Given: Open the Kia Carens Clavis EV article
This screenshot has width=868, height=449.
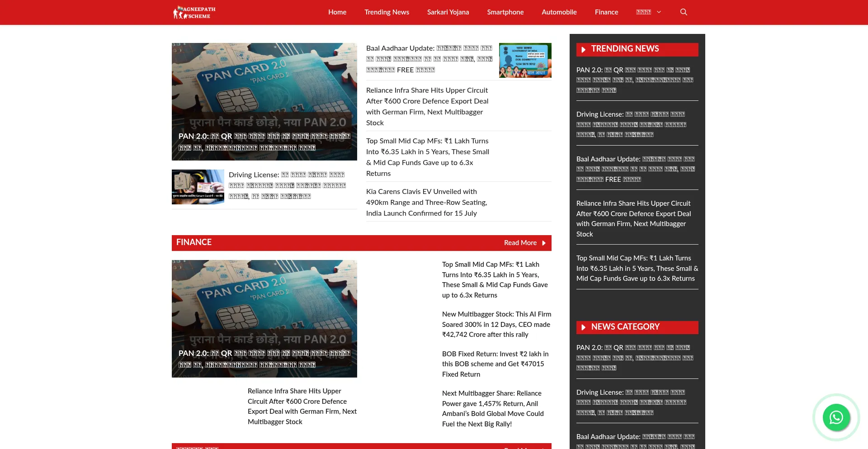Looking at the screenshot, I should pyautogui.click(x=426, y=202).
